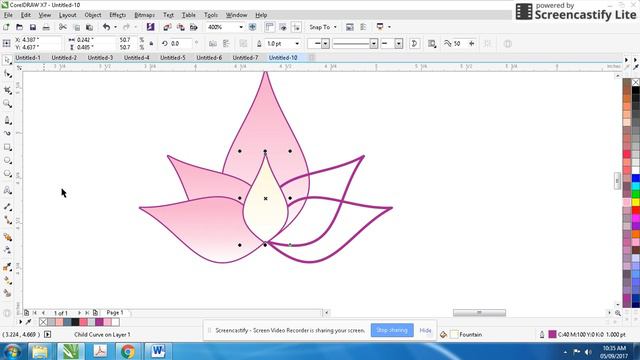Click the purple outline color swatch in the status bar

click(552, 334)
